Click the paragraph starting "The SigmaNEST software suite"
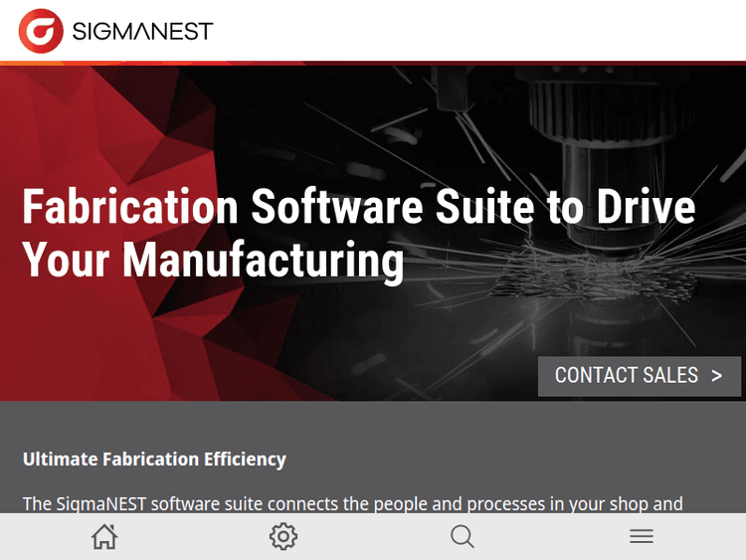Image resolution: width=746 pixels, height=560 pixels. (352, 503)
